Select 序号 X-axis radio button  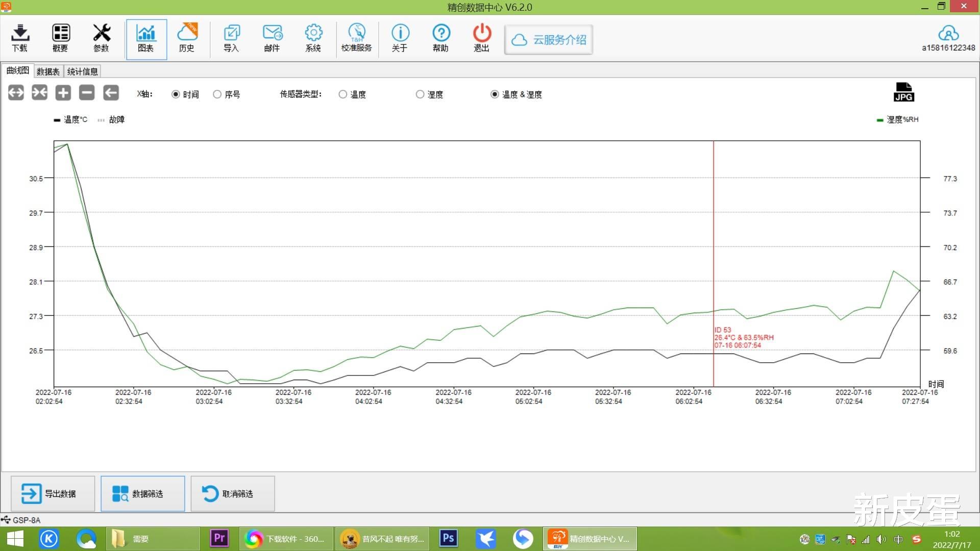point(217,94)
